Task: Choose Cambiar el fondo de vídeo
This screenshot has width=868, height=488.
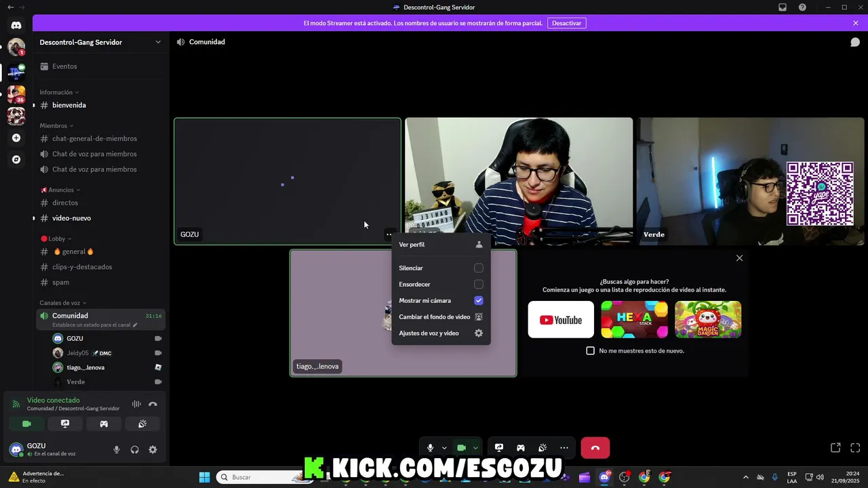Action: pos(441,317)
